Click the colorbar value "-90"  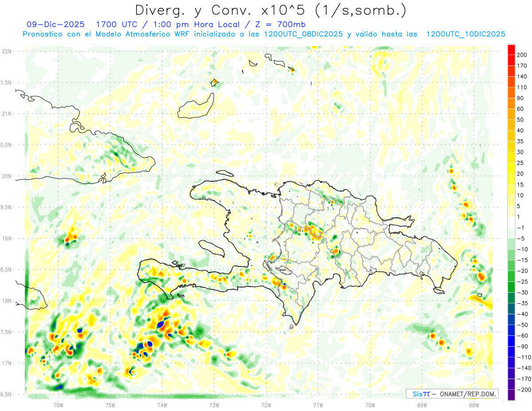click(x=522, y=347)
